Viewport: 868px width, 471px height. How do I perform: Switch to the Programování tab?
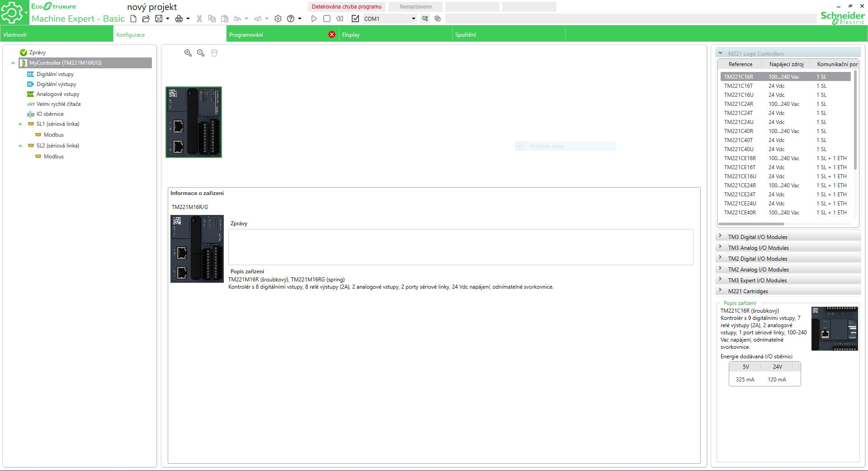click(283, 34)
